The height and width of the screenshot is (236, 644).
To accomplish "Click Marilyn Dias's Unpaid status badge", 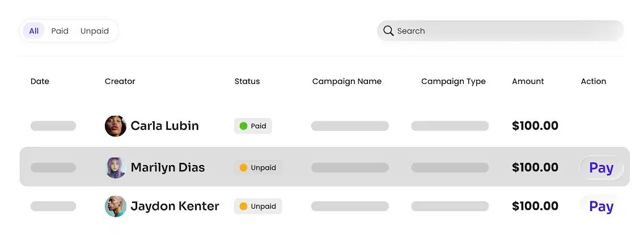I will click(x=258, y=167).
